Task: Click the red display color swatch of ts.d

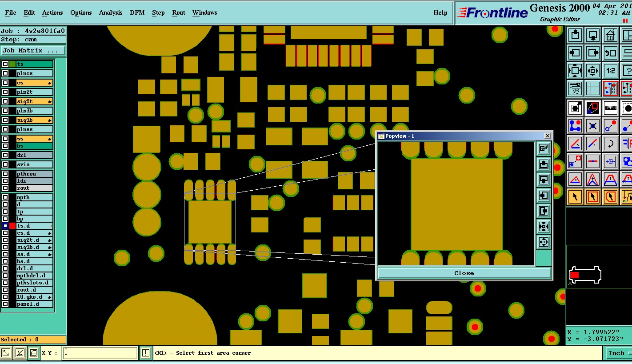Action: tap(12, 226)
